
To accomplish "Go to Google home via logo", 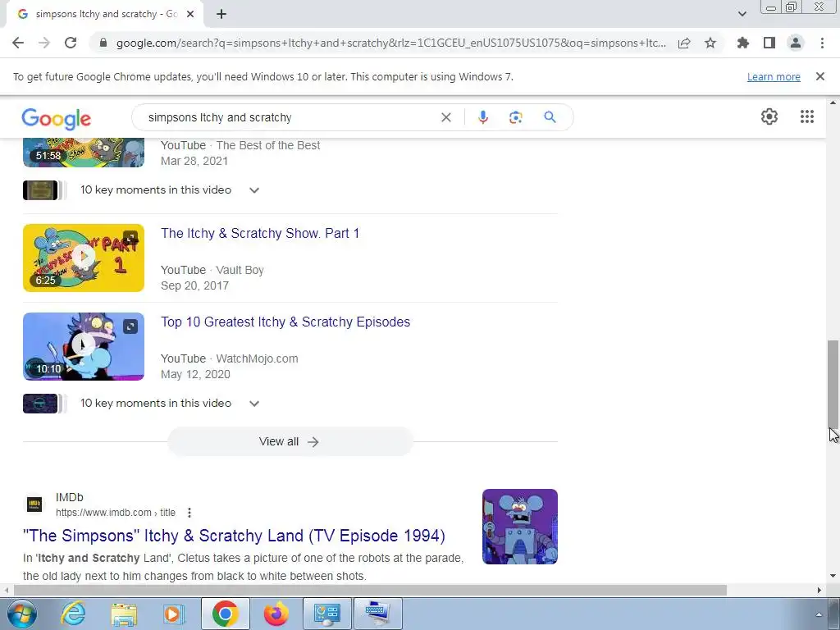I will pos(57,118).
